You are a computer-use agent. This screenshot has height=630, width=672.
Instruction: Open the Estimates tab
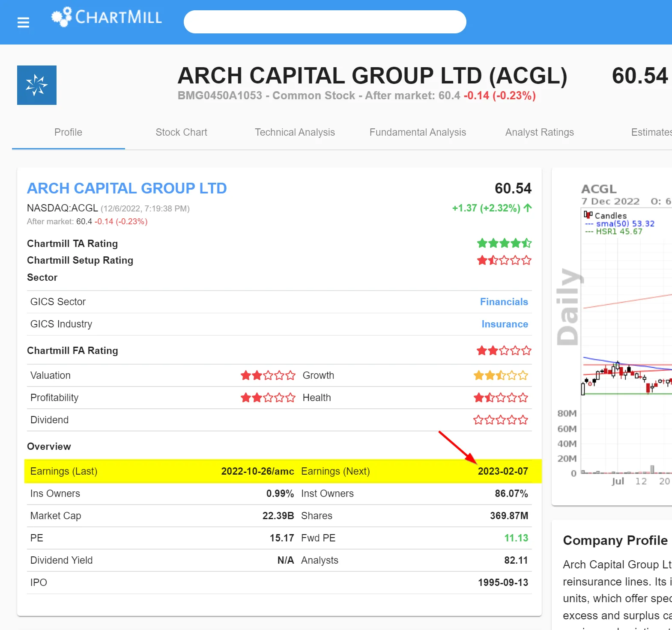coord(651,132)
